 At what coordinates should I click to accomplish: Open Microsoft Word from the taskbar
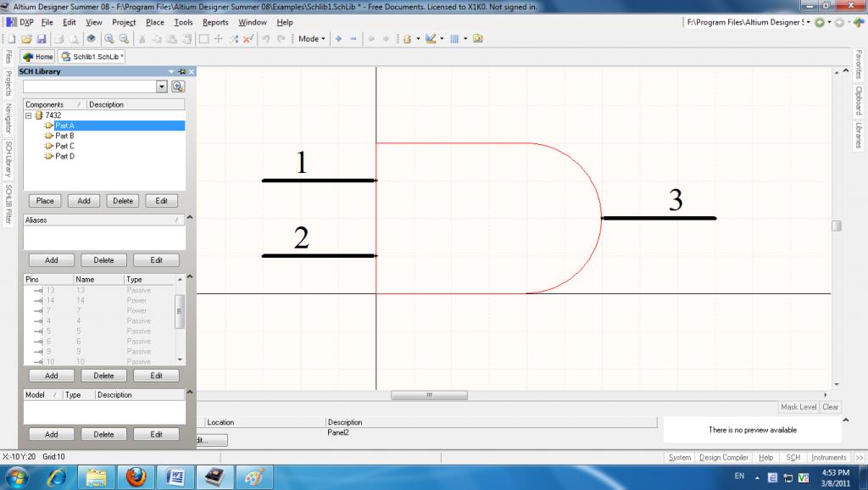tap(175, 476)
